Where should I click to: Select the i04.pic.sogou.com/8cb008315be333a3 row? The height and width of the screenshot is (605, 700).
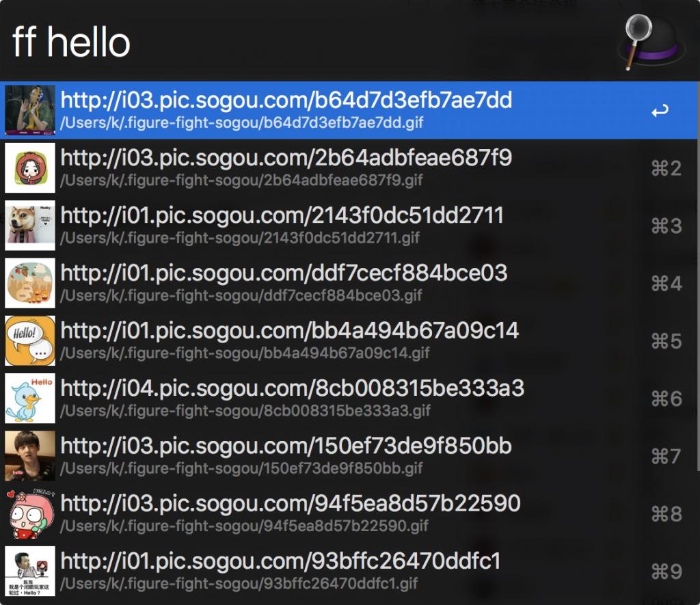click(x=292, y=388)
